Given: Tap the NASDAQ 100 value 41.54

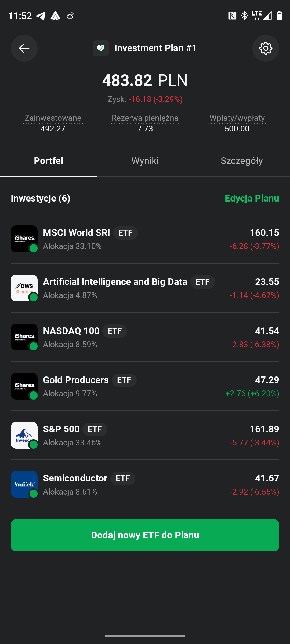Looking at the screenshot, I should point(267,331).
